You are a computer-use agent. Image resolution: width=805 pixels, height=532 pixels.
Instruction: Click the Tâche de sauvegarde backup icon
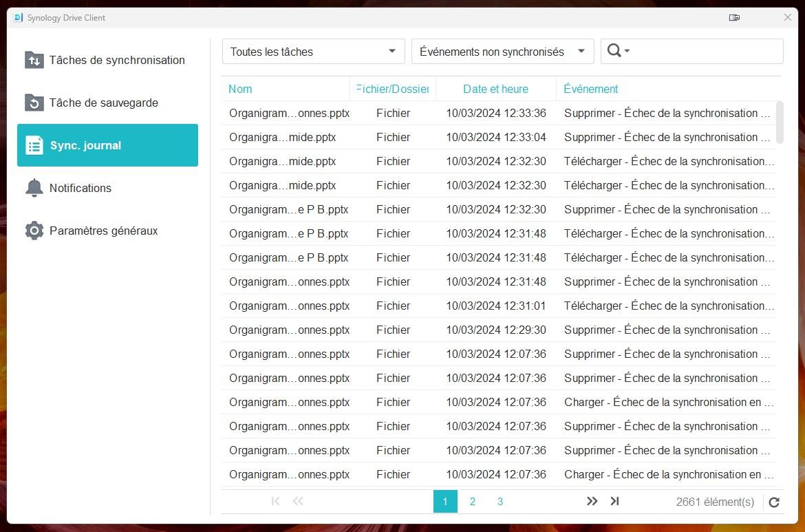point(34,103)
